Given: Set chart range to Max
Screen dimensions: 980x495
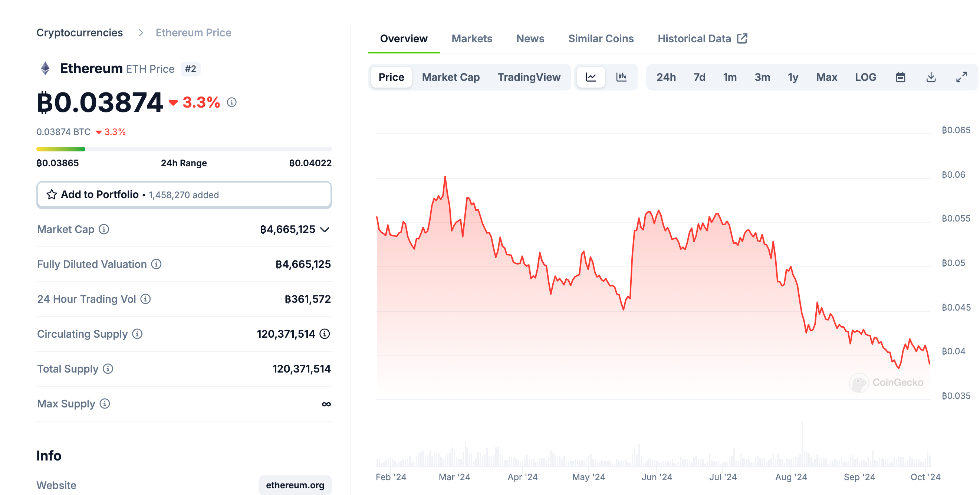Looking at the screenshot, I should [x=826, y=77].
